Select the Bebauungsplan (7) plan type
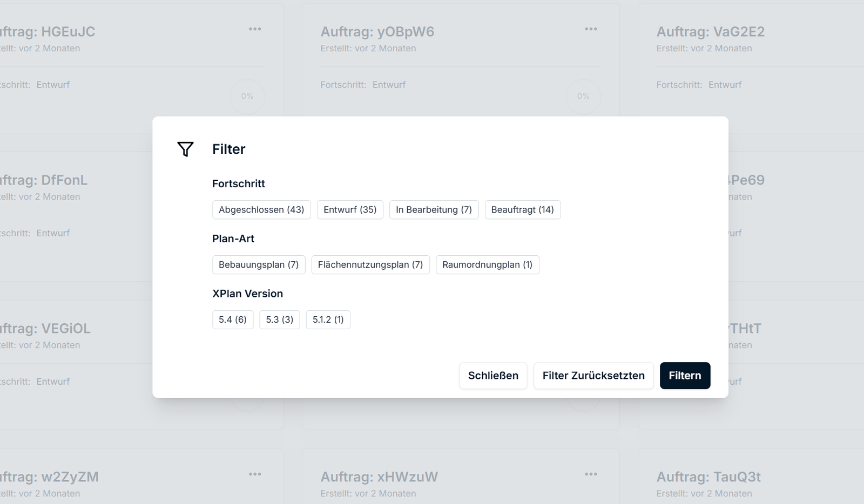Viewport: 864px width, 504px height. 259,264
